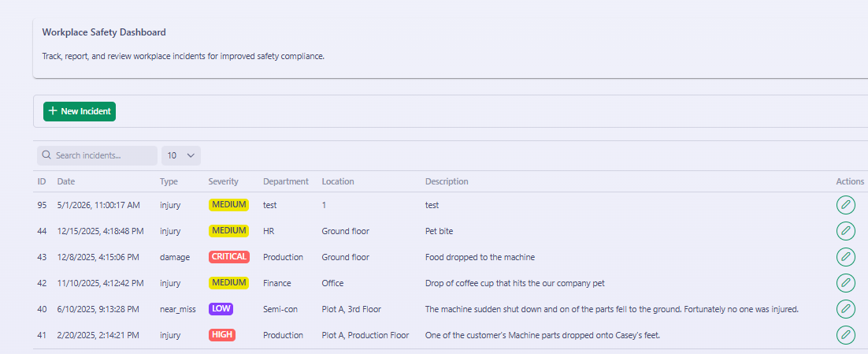This screenshot has height=354, width=868.
Task: Open the page size dropdown showing 10
Action: pos(181,155)
